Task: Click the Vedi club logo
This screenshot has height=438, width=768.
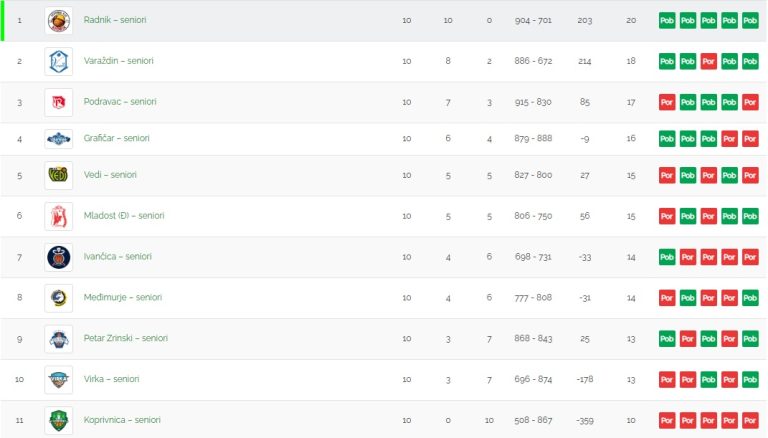Action: click(58, 175)
